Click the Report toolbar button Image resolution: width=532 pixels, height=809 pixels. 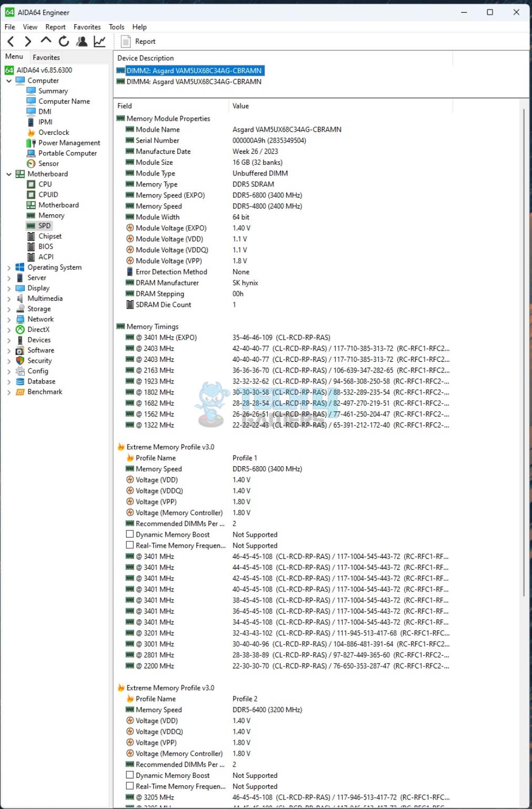[138, 41]
